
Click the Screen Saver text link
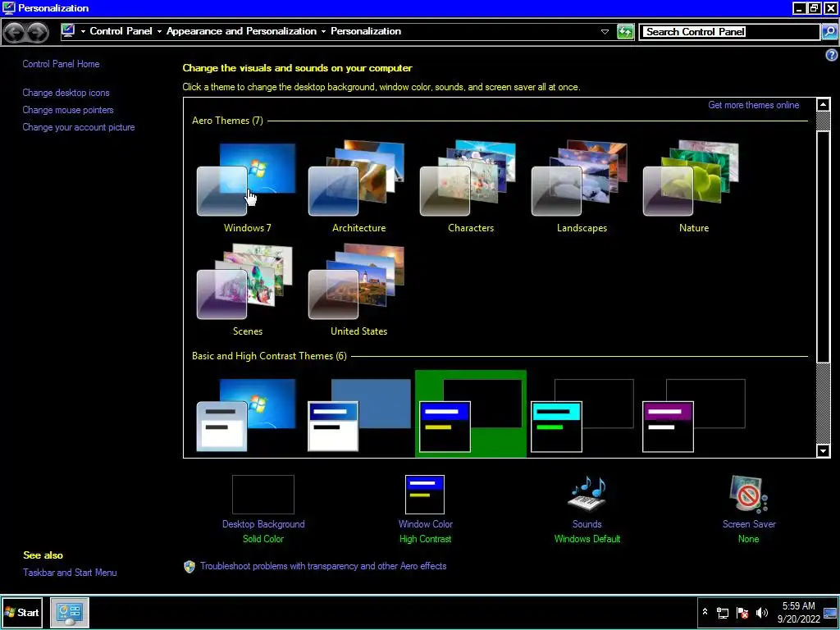pos(749,524)
